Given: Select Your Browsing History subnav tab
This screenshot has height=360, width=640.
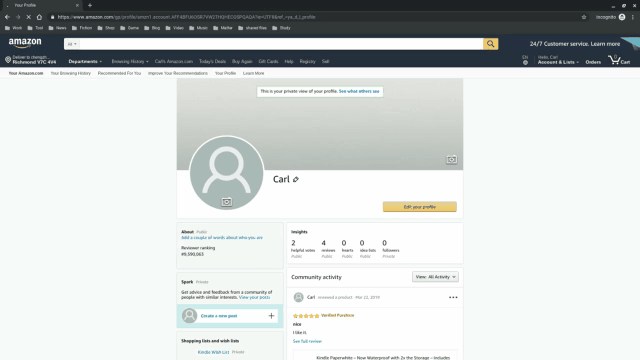Looking at the screenshot, I should pyautogui.click(x=71, y=73).
